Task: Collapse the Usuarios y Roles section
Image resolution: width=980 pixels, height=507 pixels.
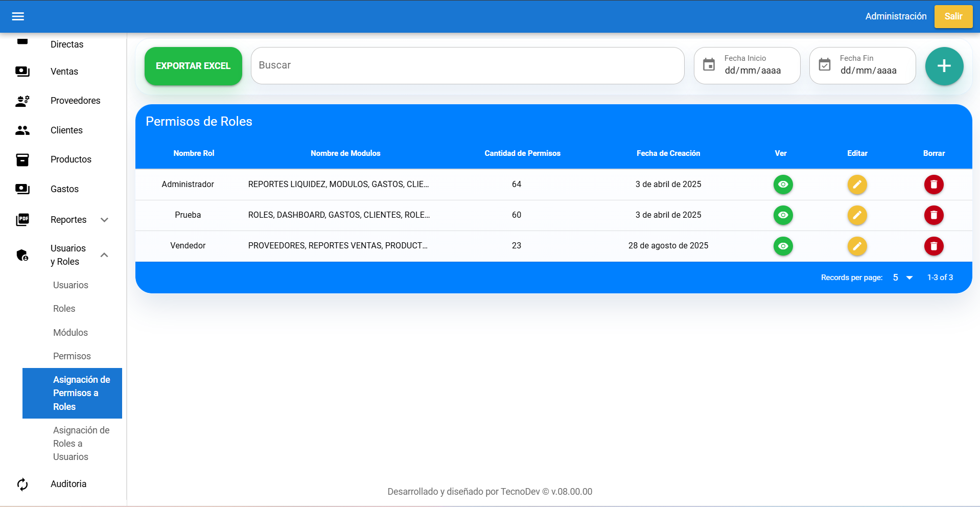Action: (x=104, y=255)
